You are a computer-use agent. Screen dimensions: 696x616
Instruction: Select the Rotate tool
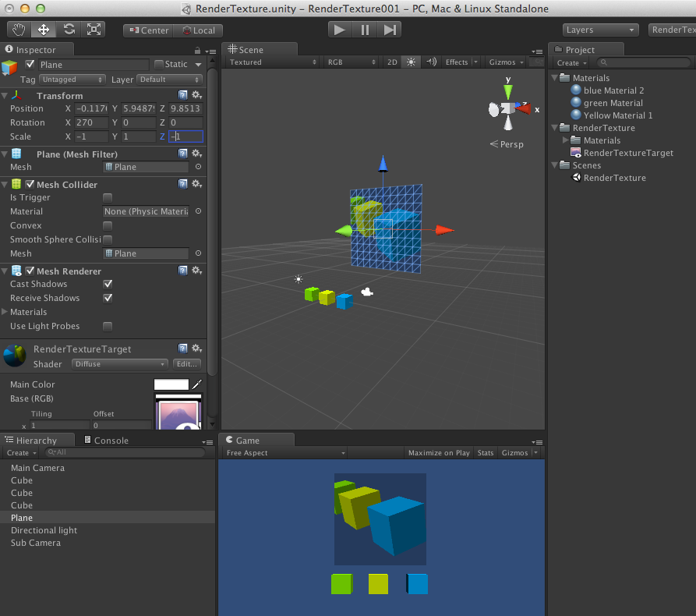click(69, 30)
